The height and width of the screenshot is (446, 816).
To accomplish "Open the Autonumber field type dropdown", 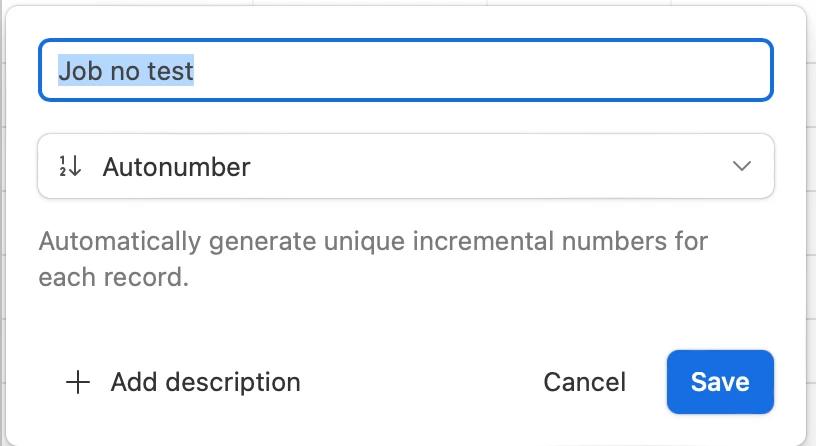I will [x=406, y=166].
